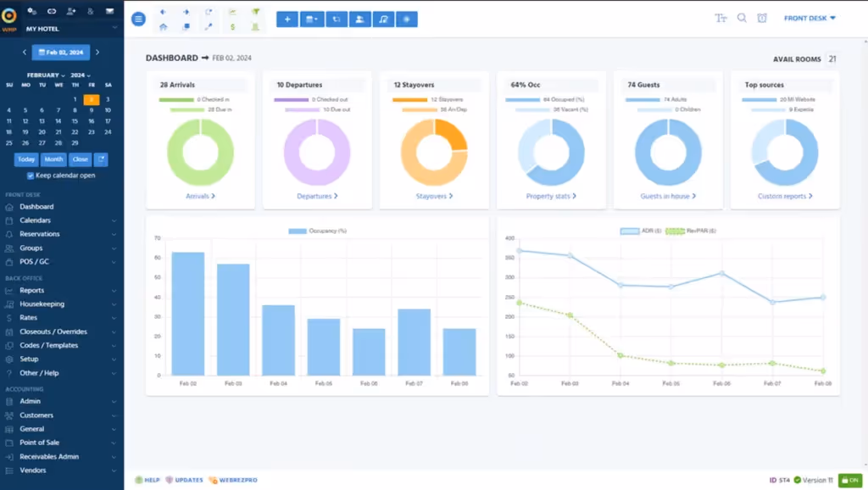Uncheck the Keep calendar open checkbox
Viewport: 868px width, 490px height.
[x=31, y=175]
